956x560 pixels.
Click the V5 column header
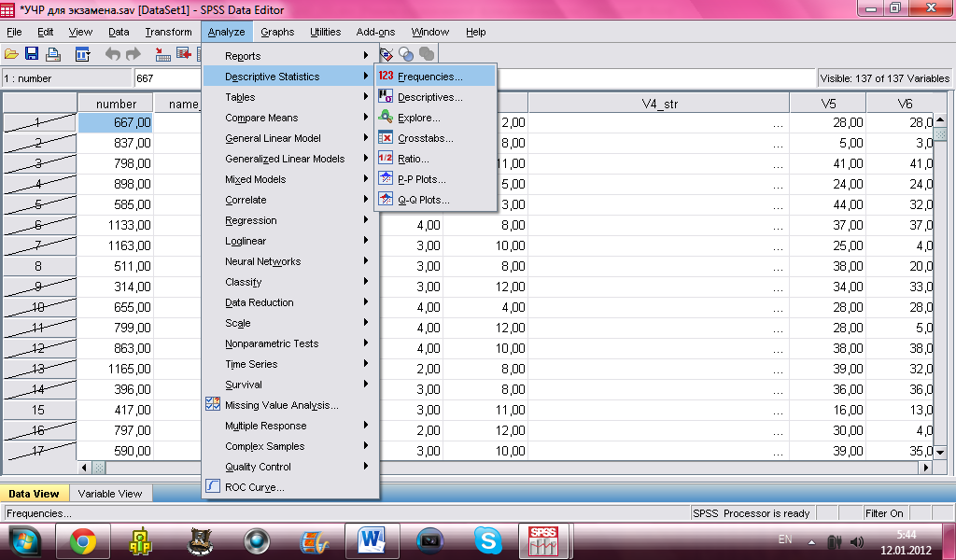coord(828,104)
